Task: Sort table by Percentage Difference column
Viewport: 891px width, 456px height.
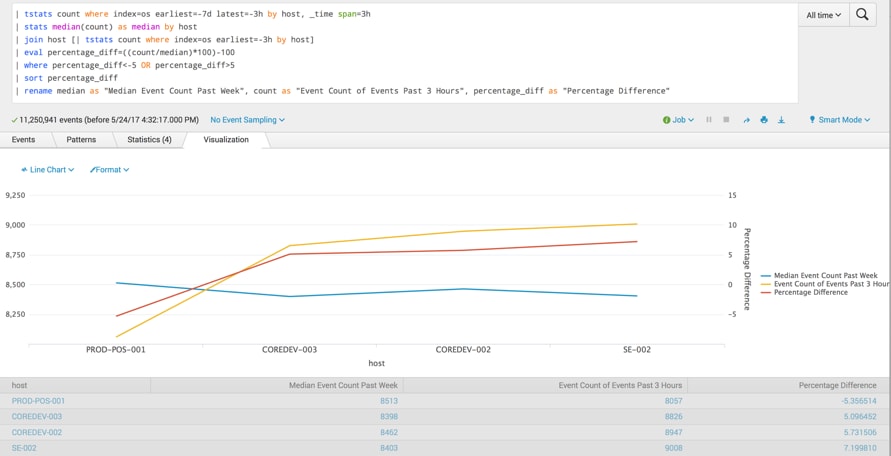Action: click(x=837, y=385)
